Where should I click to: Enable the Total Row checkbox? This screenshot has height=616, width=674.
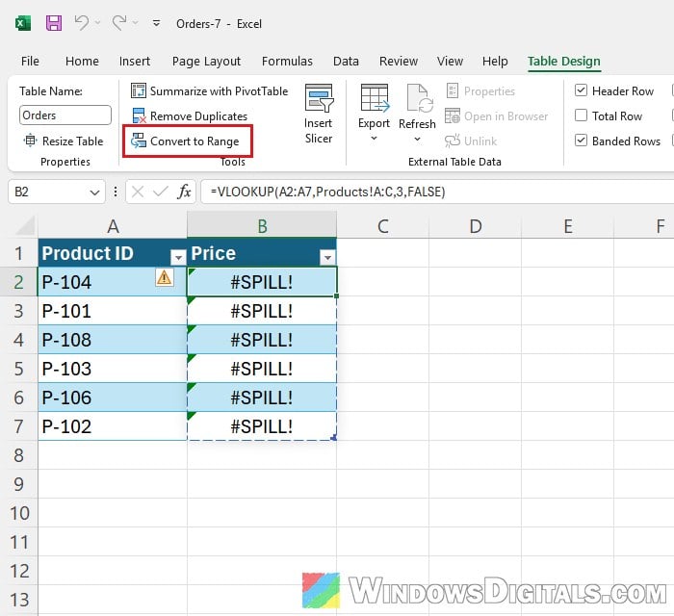(581, 115)
